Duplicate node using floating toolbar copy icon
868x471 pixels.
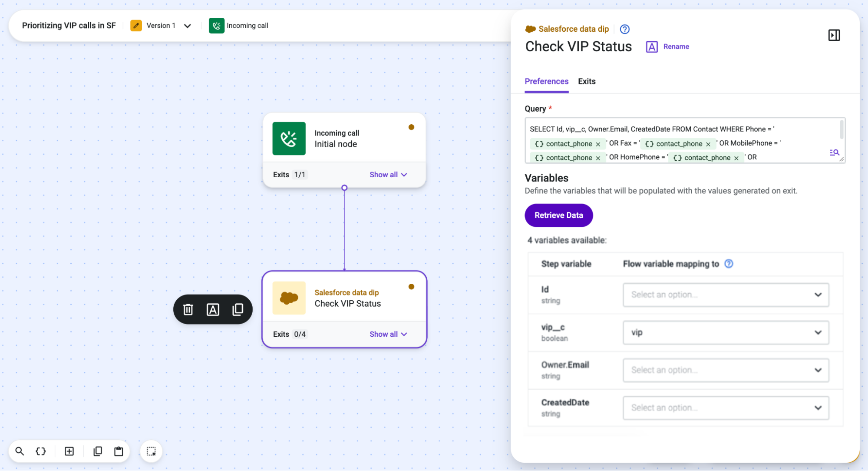pos(238,309)
